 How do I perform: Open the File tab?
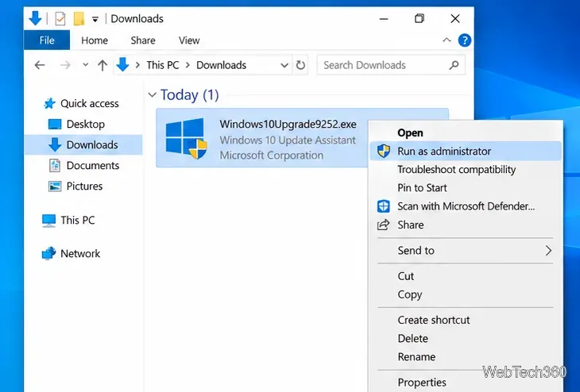tap(47, 40)
